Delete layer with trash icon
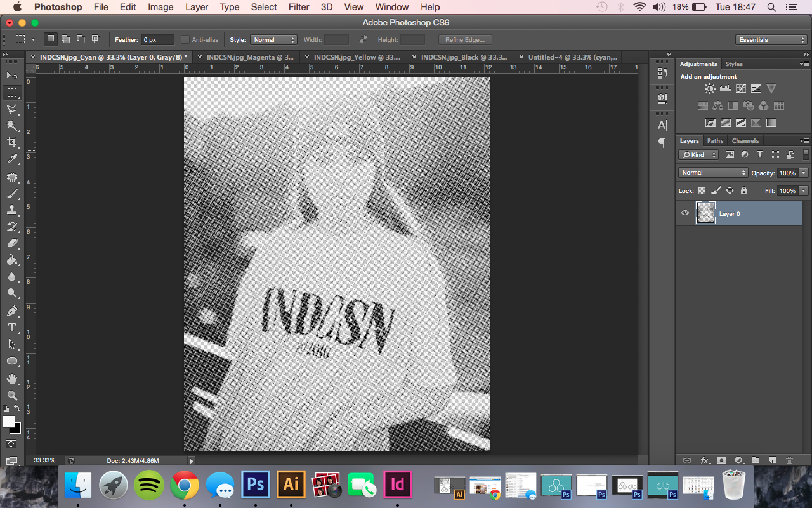Screen dimensions: 812x508 point(790,460)
